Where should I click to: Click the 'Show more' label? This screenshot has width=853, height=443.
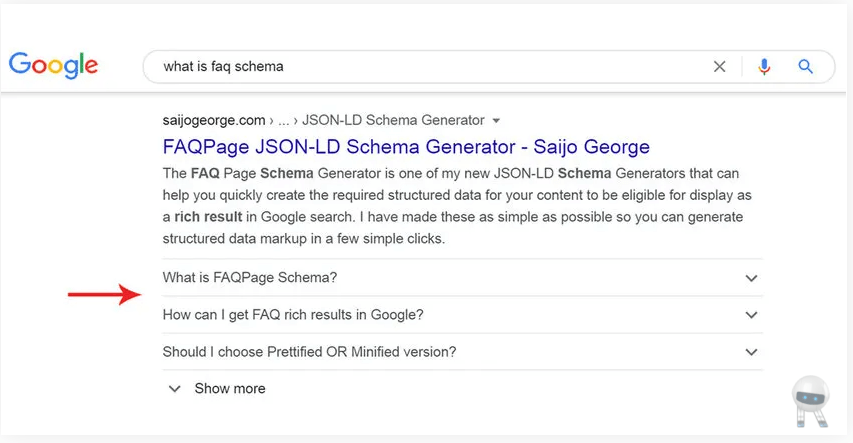[230, 389]
